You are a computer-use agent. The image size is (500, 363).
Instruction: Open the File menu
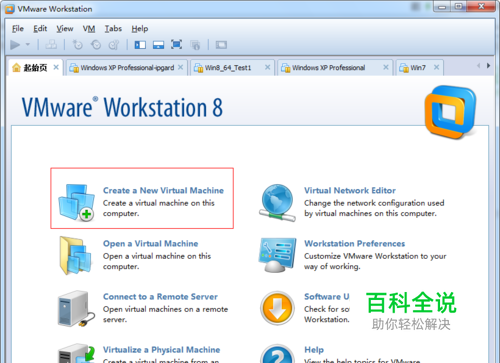[x=18, y=29]
